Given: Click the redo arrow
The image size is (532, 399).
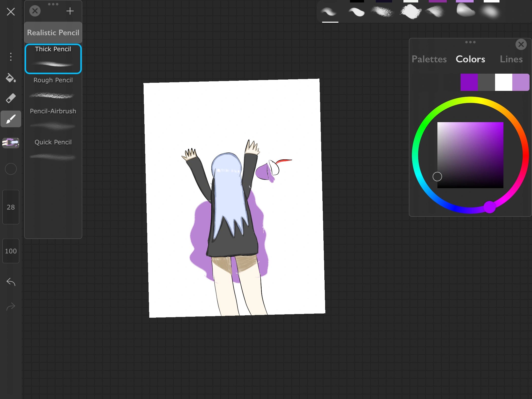Looking at the screenshot, I should pos(11,306).
